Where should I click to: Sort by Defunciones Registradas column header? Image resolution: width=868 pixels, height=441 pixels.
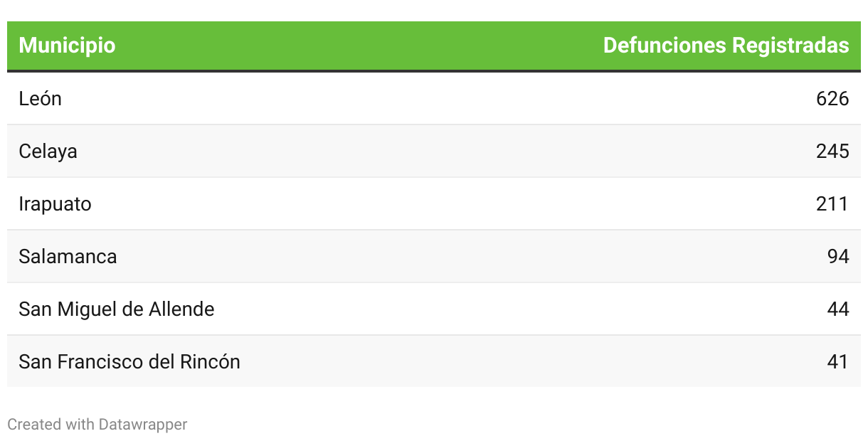[726, 46]
